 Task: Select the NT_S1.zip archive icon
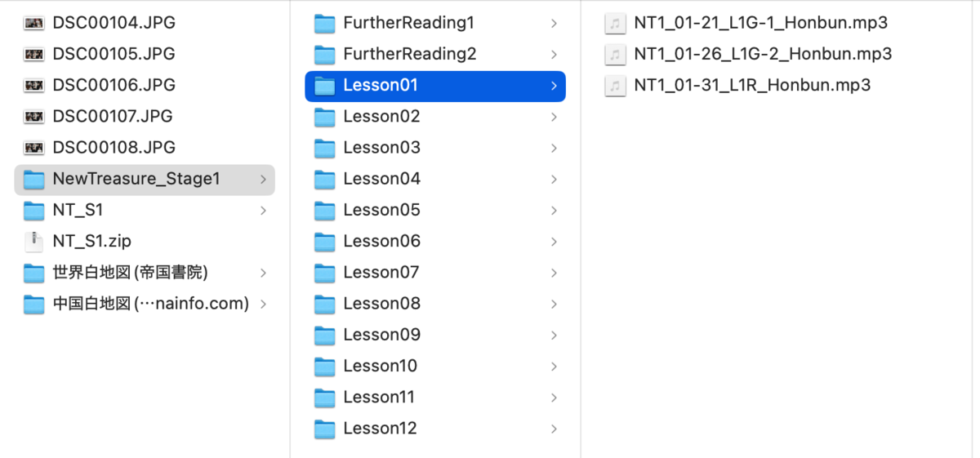tap(33, 241)
